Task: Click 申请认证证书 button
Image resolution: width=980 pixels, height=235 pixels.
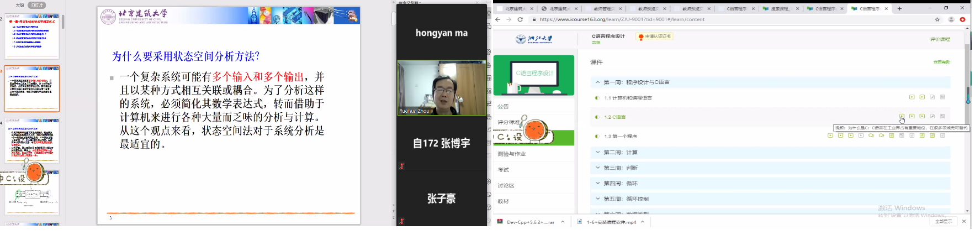Action: pyautogui.click(x=655, y=36)
